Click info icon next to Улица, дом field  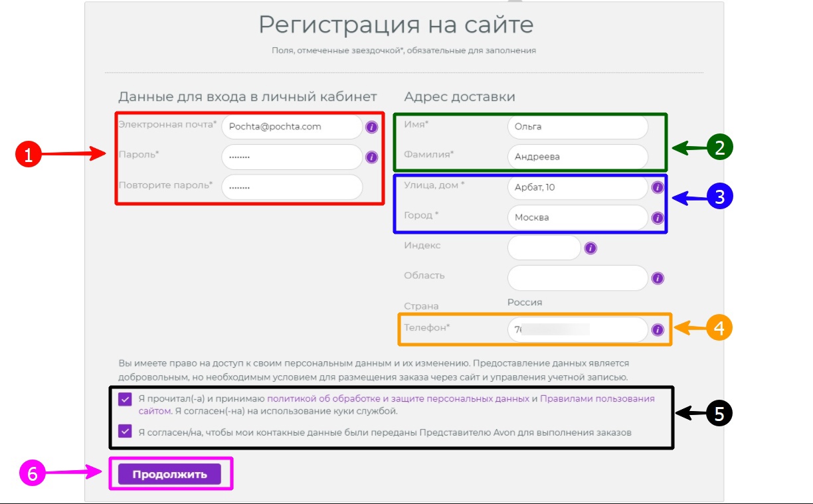[658, 187]
